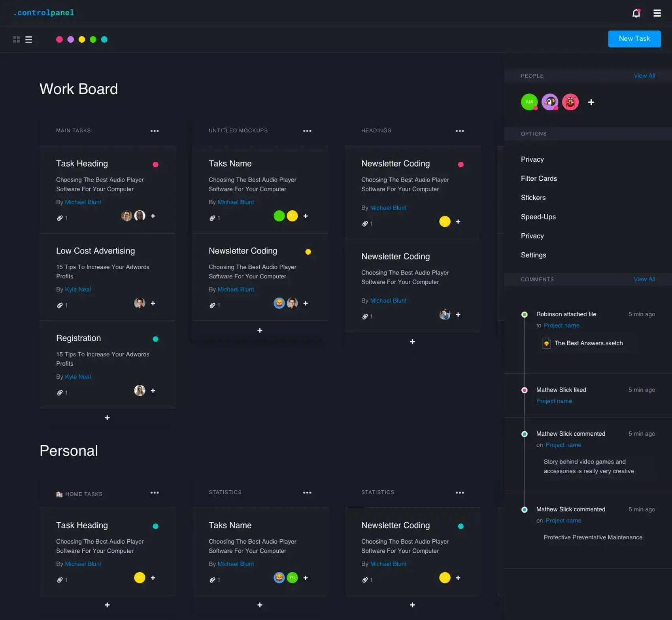Image resolution: width=672 pixels, height=620 pixels.
Task: Open Untitled Mockups three-dot menu
Action: (307, 131)
